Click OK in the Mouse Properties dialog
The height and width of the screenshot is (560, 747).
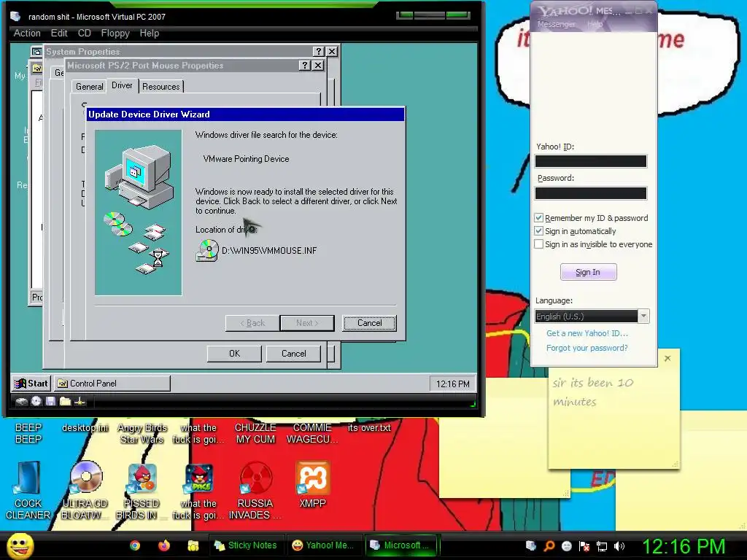pos(234,354)
